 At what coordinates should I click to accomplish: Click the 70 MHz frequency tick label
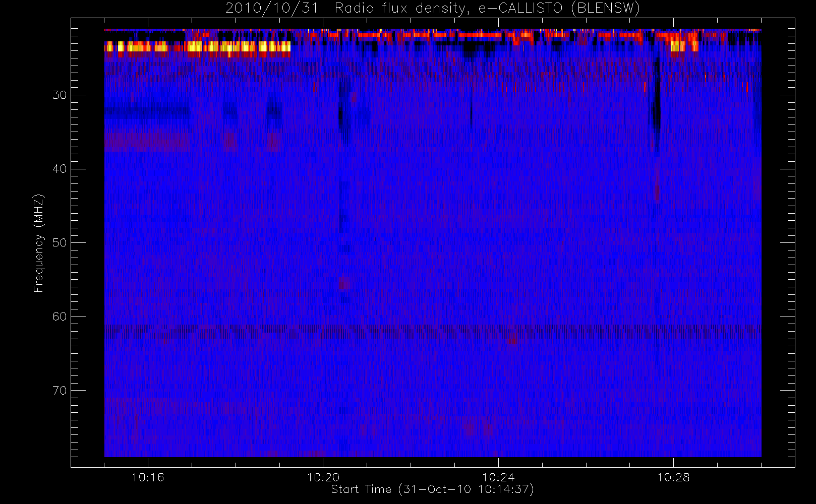[x=59, y=391]
